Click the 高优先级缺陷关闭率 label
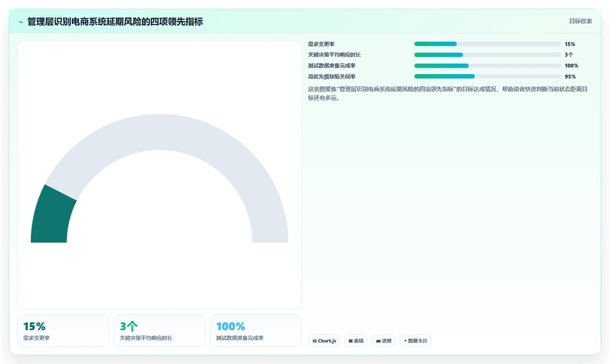Viewport: 610px width, 364px height. pyautogui.click(x=332, y=76)
